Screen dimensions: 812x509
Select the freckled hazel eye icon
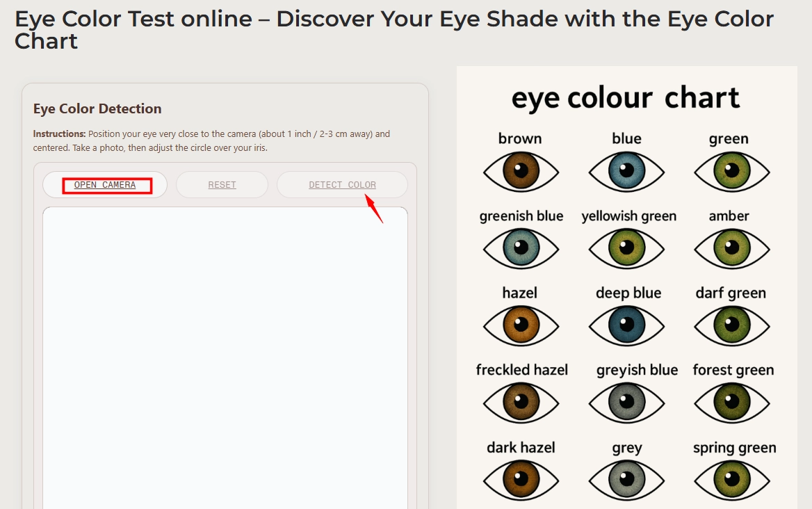tap(521, 401)
